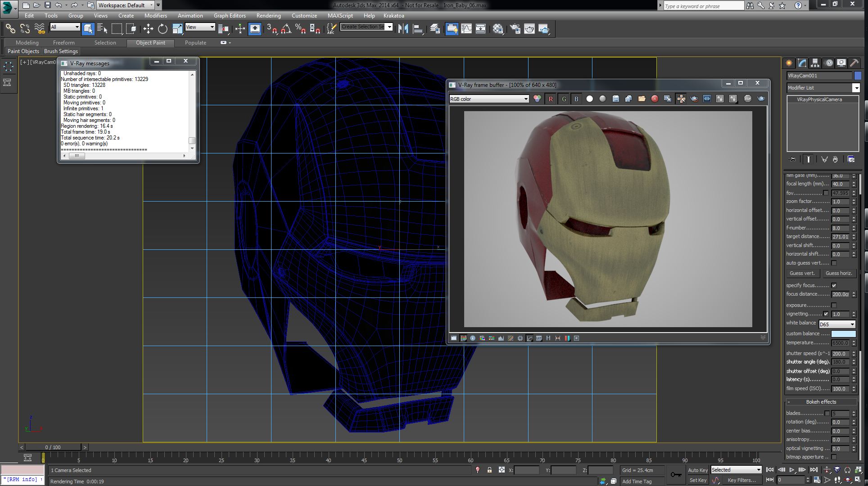This screenshot has height=486, width=868.
Task: Toggle the Angle Snap tool
Action: coord(286,29)
